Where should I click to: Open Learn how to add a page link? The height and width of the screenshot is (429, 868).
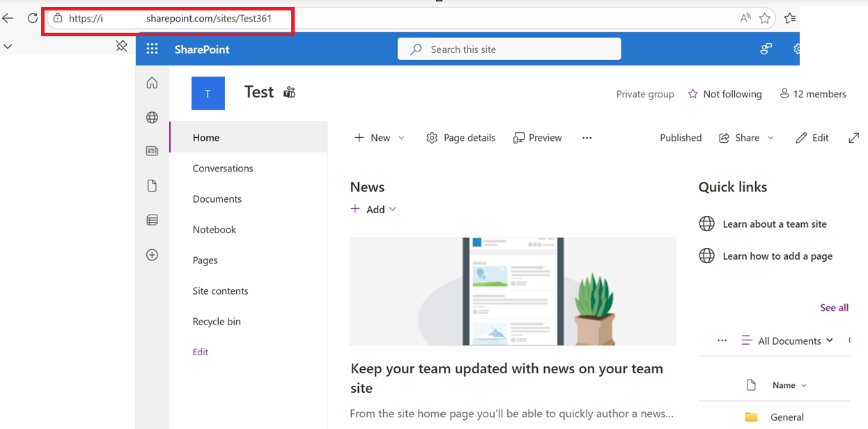coord(777,256)
